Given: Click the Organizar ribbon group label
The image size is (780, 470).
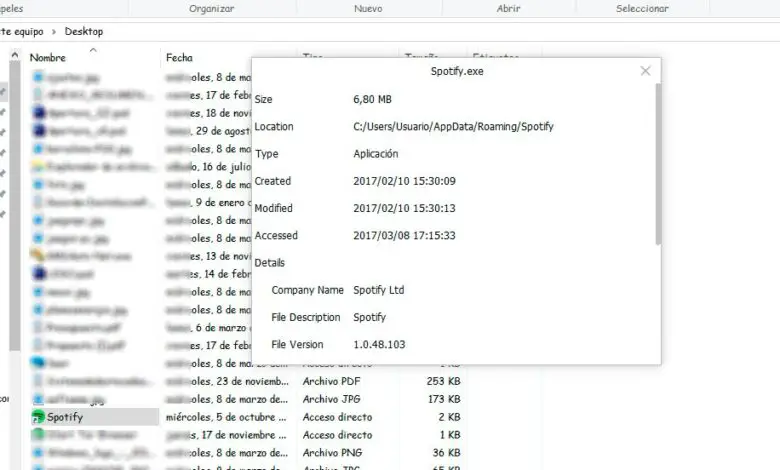Looking at the screenshot, I should point(211,8).
